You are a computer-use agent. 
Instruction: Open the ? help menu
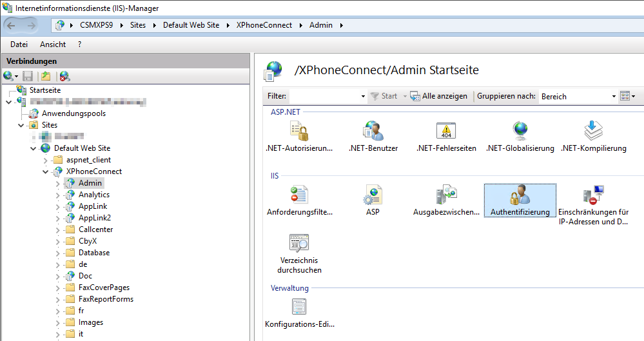pos(79,44)
